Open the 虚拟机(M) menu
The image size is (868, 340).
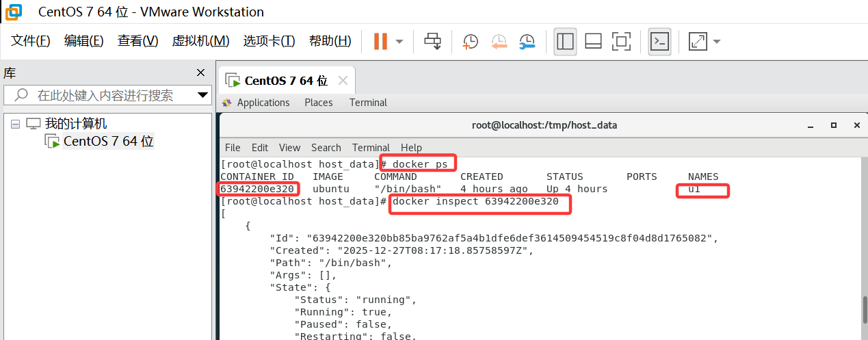(200, 41)
